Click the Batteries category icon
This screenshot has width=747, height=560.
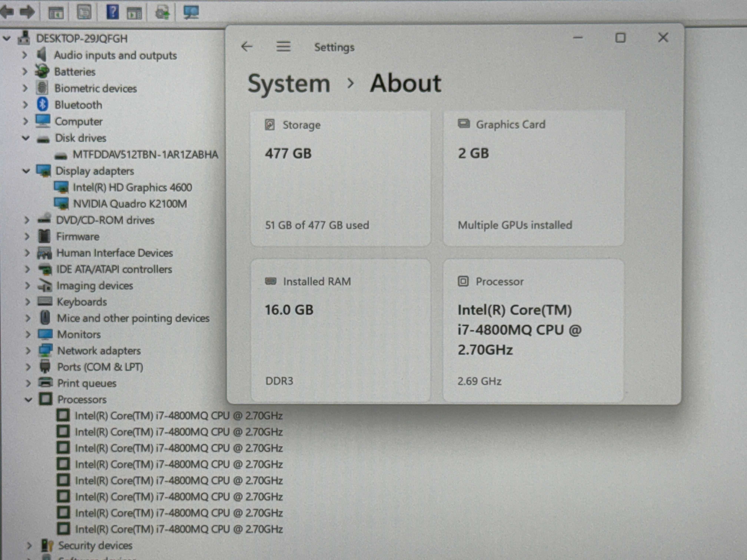(x=42, y=71)
